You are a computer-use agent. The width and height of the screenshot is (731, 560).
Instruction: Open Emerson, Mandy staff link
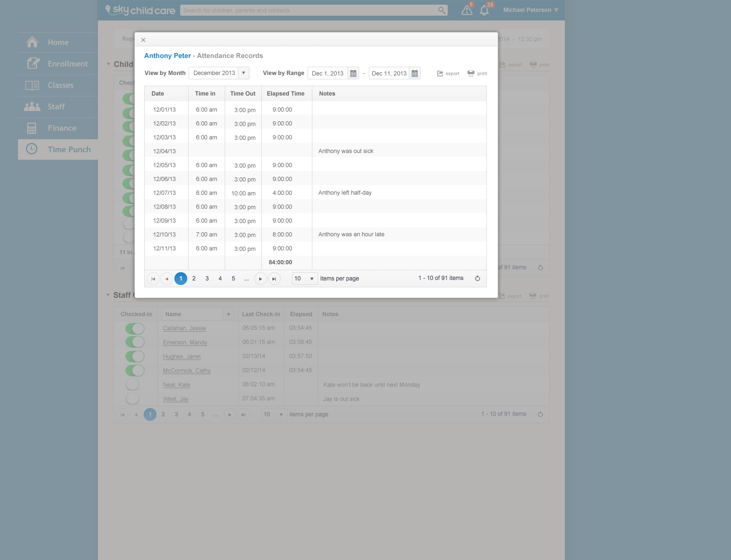[x=185, y=342]
